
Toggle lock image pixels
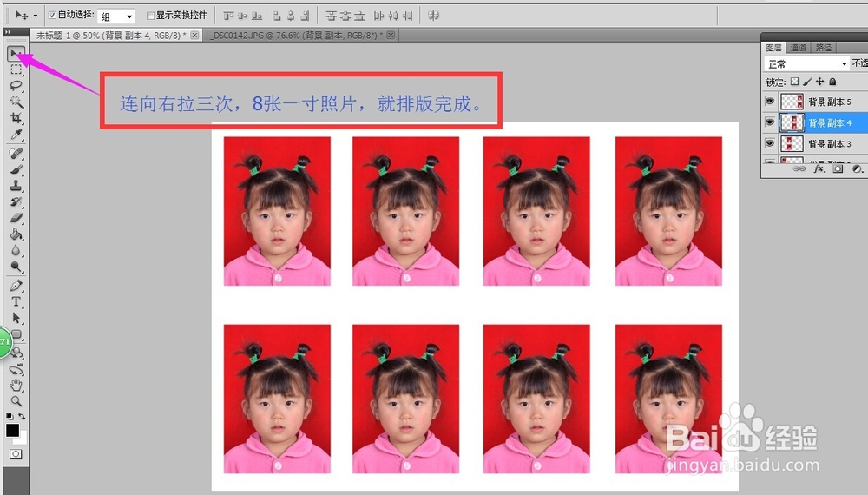coord(807,82)
